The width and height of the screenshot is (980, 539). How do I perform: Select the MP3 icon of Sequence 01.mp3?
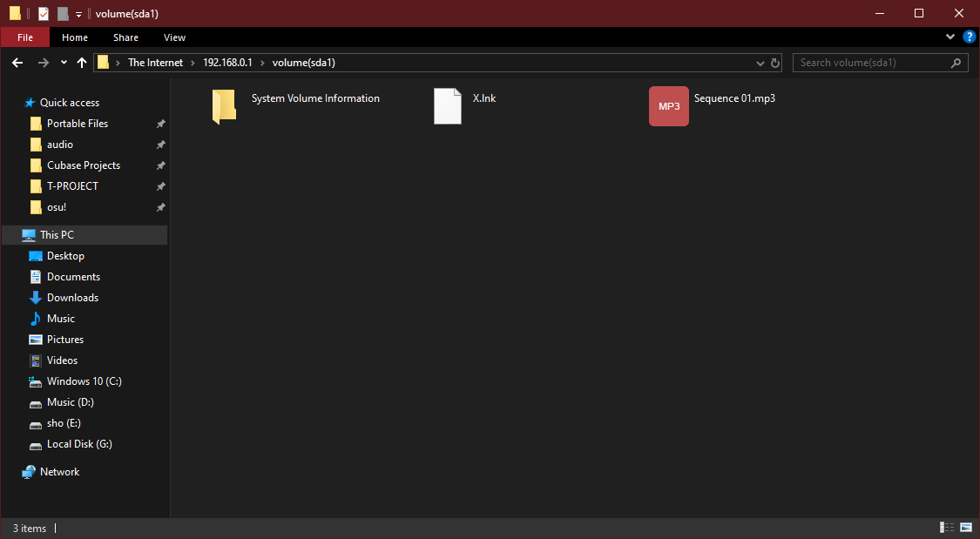pyautogui.click(x=669, y=106)
